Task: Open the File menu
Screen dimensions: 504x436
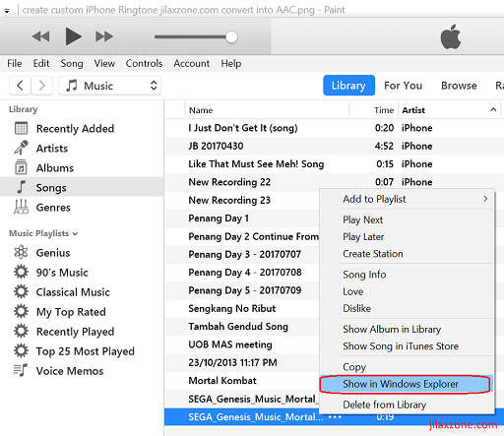Action: tap(15, 63)
